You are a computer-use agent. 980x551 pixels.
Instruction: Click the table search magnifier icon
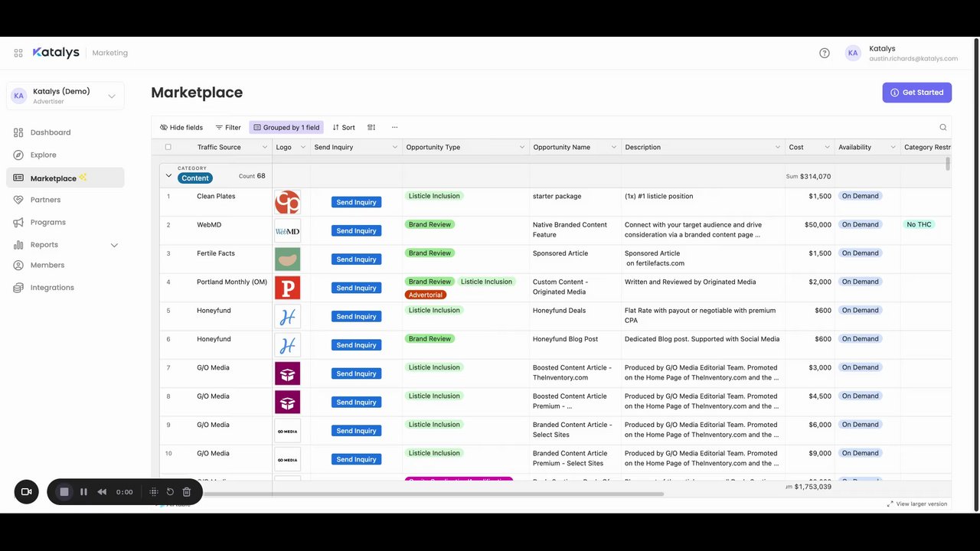(x=943, y=128)
